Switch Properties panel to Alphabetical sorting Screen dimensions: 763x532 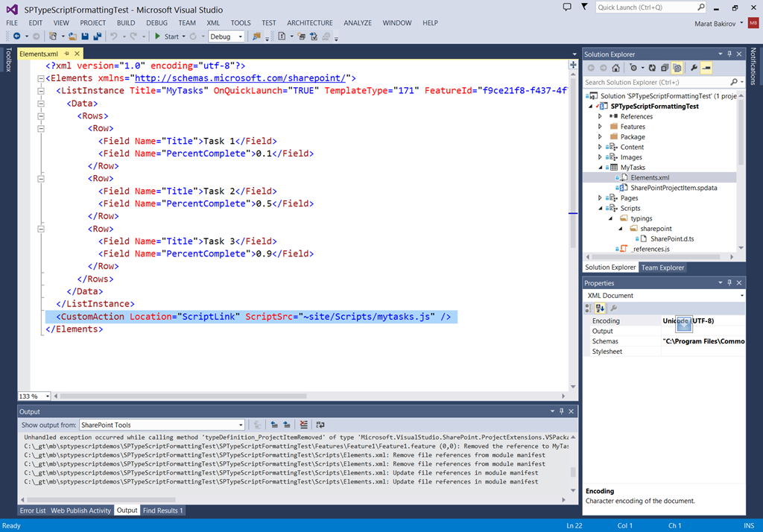pyautogui.click(x=600, y=308)
